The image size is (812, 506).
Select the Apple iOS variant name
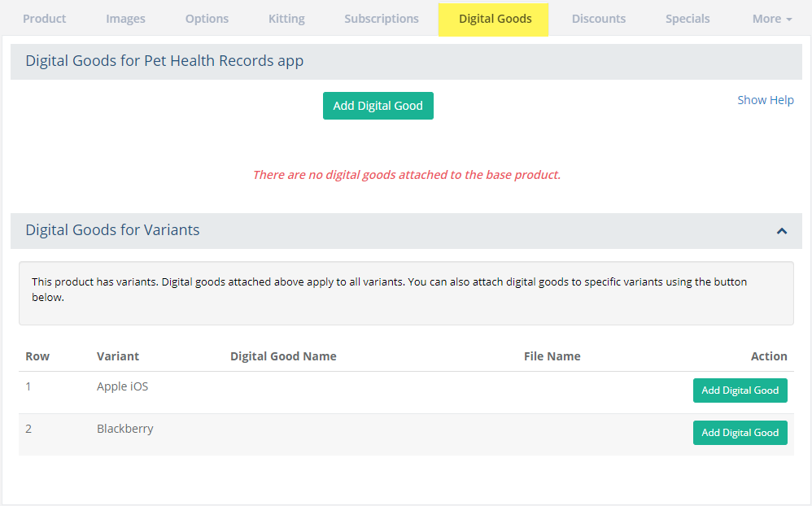122,386
